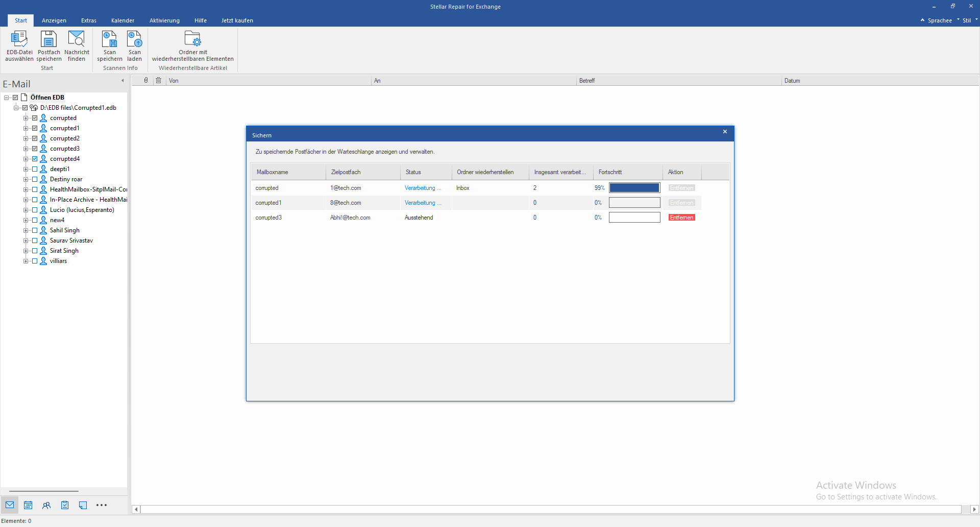Open more navigation options (three dots)
Viewport: 980px width, 527px height.
(x=102, y=505)
